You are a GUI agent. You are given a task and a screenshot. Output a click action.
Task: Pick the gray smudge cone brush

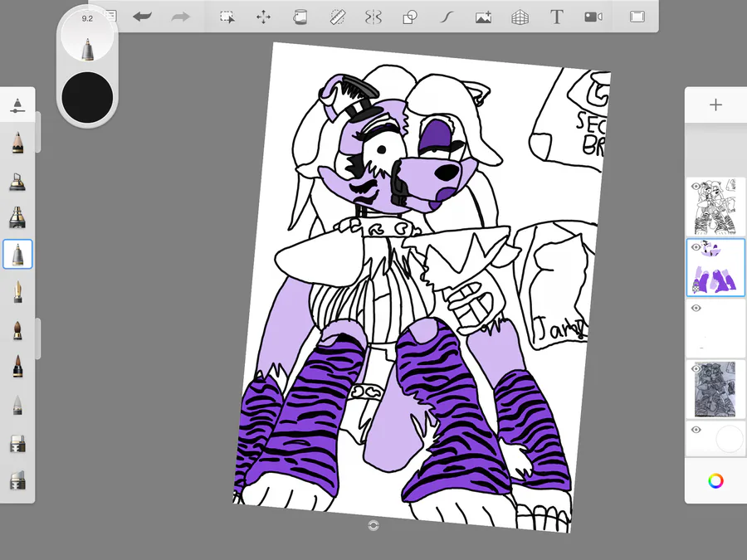click(17, 406)
